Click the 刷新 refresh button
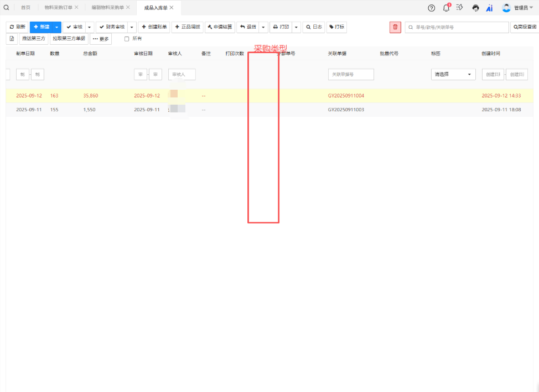The height and width of the screenshot is (392, 539). [x=17, y=27]
